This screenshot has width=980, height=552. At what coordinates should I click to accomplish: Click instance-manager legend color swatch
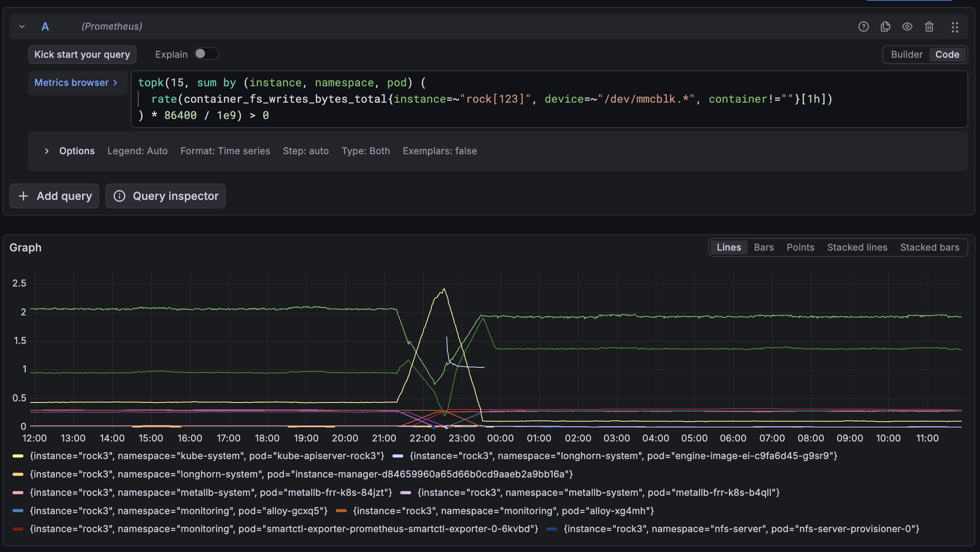pos(18,474)
